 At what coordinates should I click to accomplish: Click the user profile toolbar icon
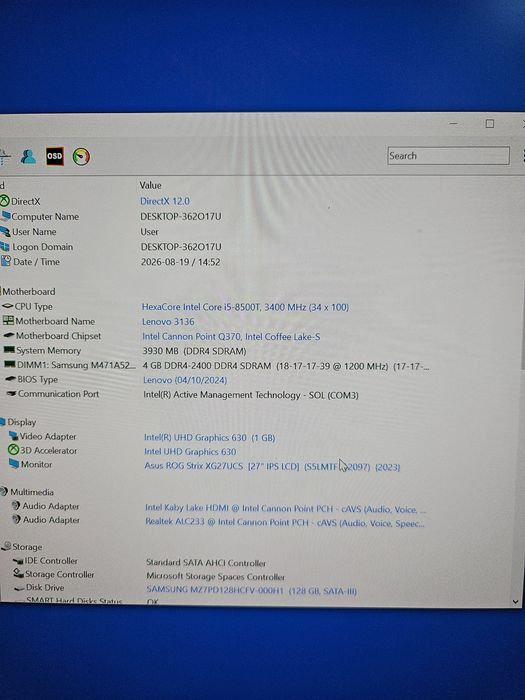pos(28,156)
